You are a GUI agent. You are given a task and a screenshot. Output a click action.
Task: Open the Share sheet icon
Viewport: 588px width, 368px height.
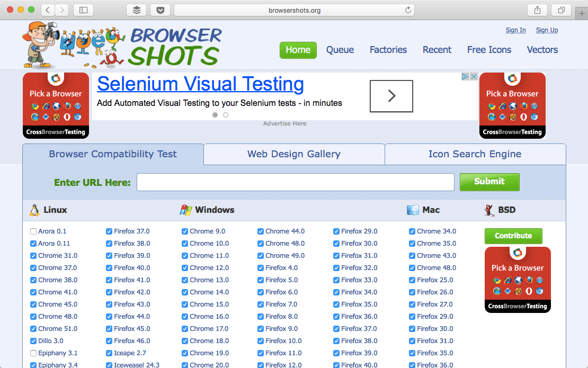[537, 10]
